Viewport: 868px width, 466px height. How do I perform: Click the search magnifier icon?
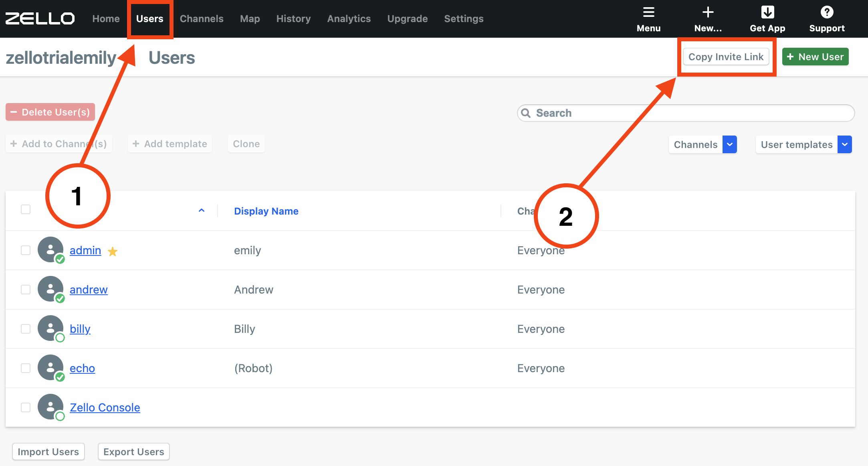(x=526, y=113)
